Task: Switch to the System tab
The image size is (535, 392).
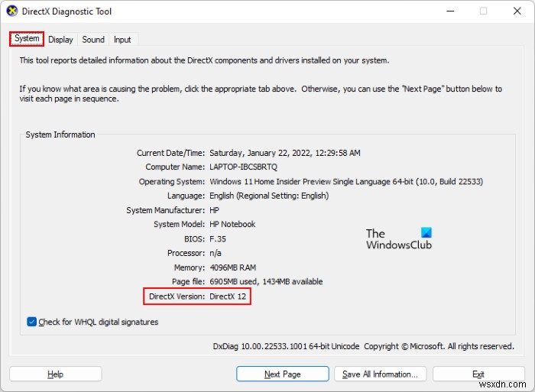Action: click(27, 38)
